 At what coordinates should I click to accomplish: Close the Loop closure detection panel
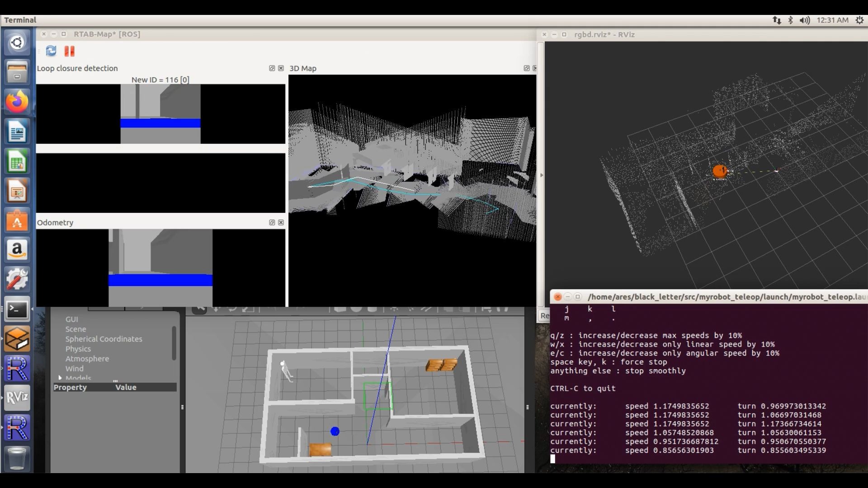[x=281, y=68]
